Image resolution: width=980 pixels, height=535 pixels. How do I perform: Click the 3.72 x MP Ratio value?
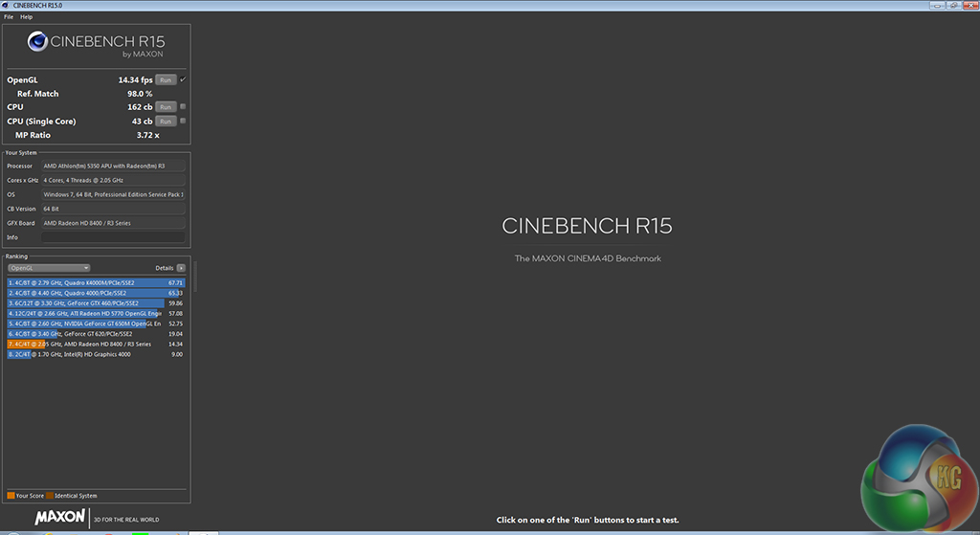pyautogui.click(x=147, y=135)
